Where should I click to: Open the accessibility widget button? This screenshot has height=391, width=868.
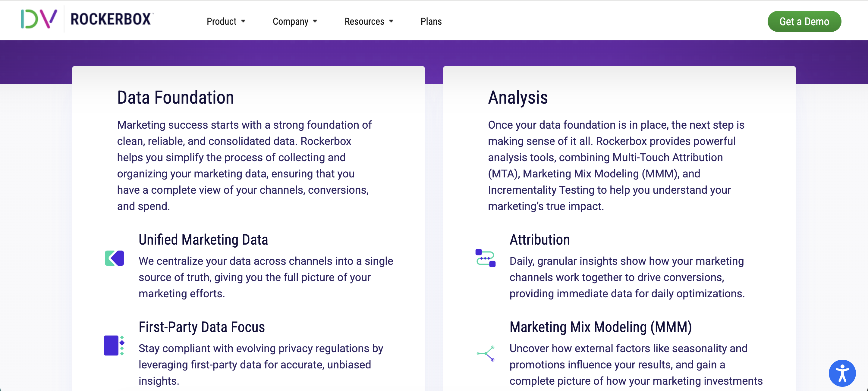pos(842,373)
